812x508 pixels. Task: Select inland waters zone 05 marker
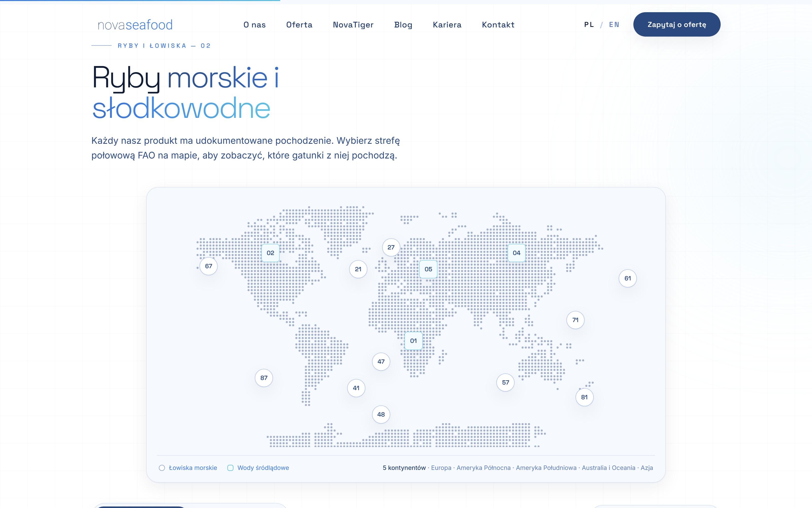pyautogui.click(x=429, y=269)
